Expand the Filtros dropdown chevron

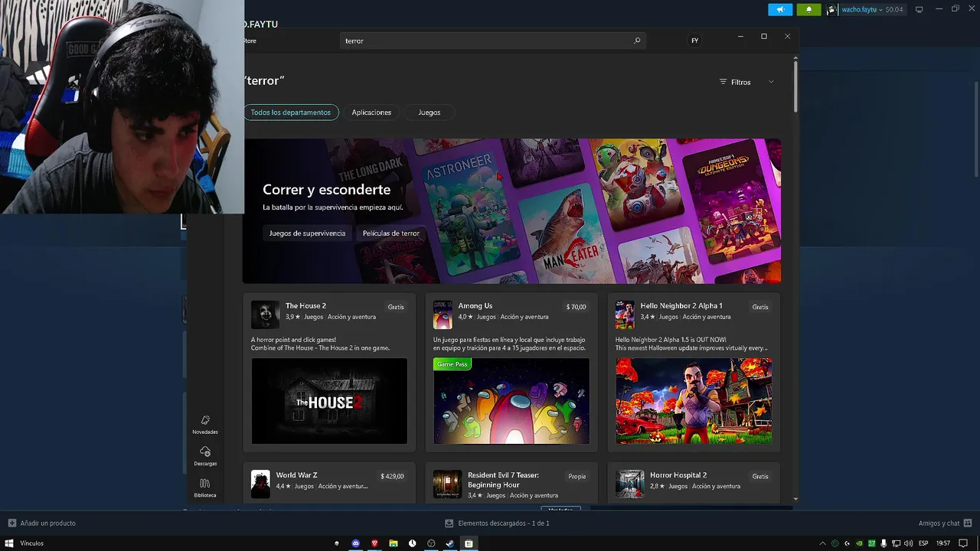(x=771, y=82)
